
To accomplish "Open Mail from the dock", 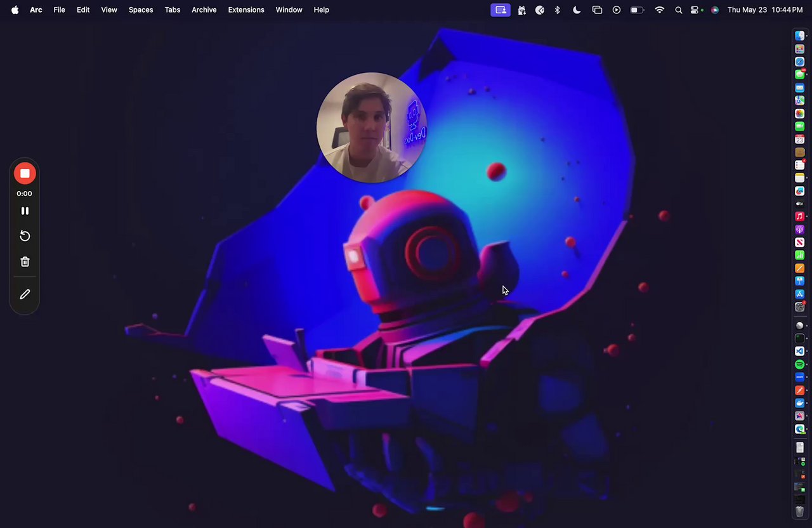I will (800, 88).
